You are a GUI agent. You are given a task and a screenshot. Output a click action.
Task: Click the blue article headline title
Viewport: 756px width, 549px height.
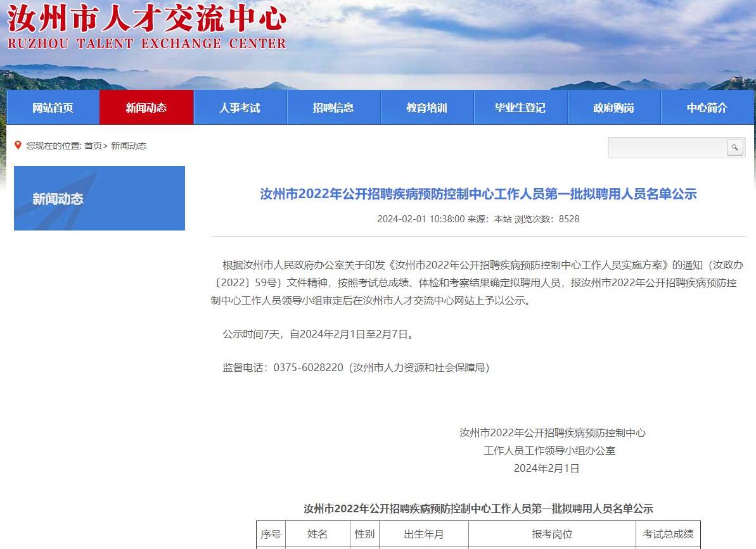pyautogui.click(x=478, y=194)
